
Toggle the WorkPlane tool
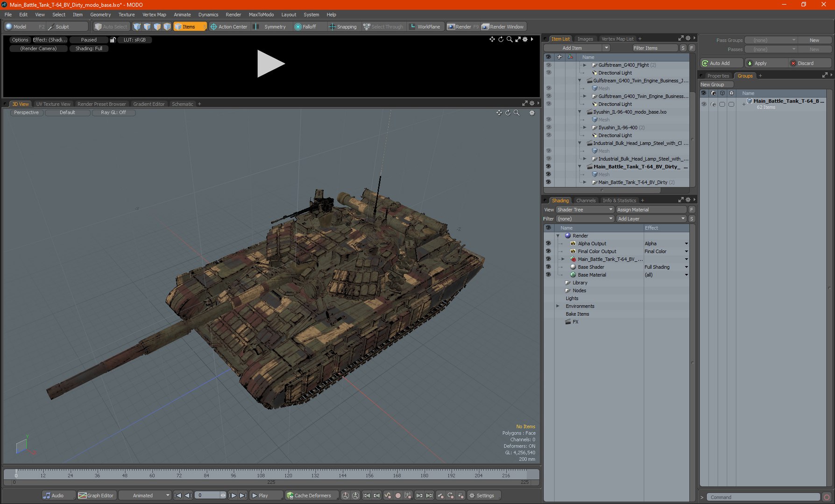425,27
